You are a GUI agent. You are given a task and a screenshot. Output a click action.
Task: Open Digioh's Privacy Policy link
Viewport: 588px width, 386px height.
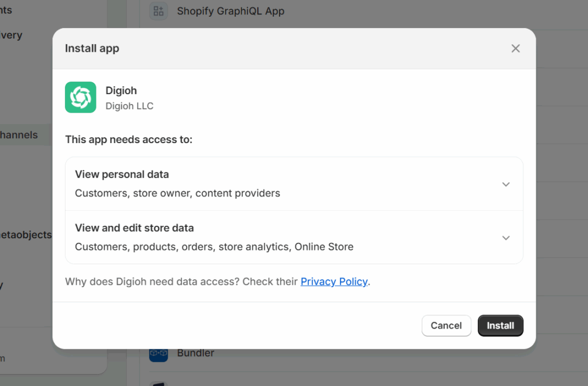(334, 281)
